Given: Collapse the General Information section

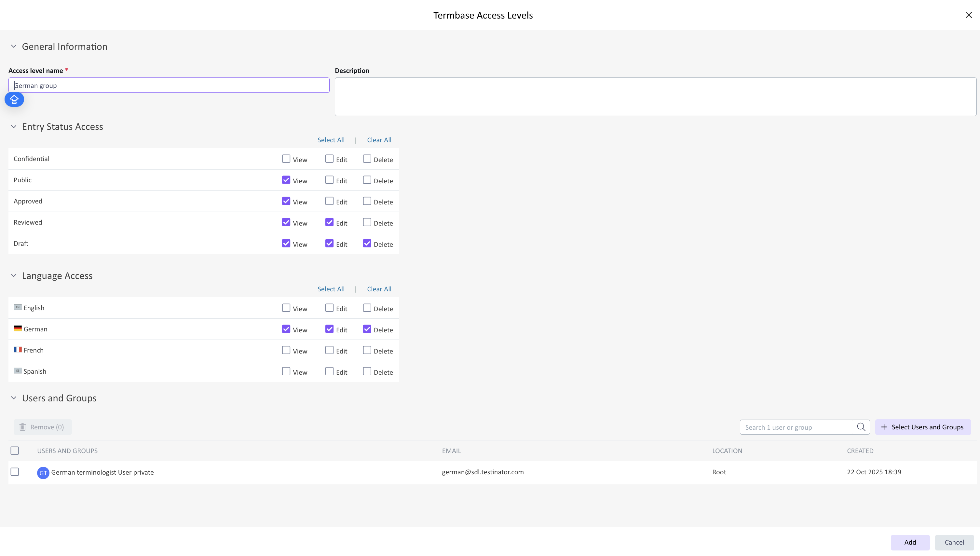Looking at the screenshot, I should 14,46.
